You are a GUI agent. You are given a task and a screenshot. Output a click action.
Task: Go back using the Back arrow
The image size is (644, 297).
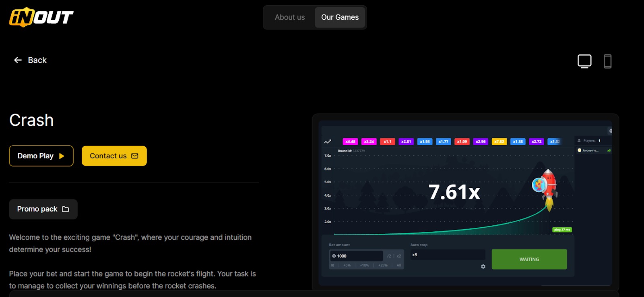(x=30, y=60)
